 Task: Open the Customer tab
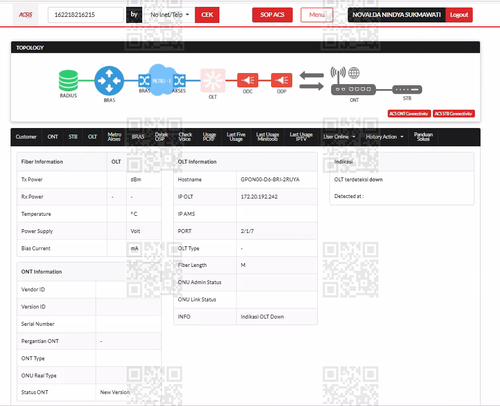click(26, 137)
